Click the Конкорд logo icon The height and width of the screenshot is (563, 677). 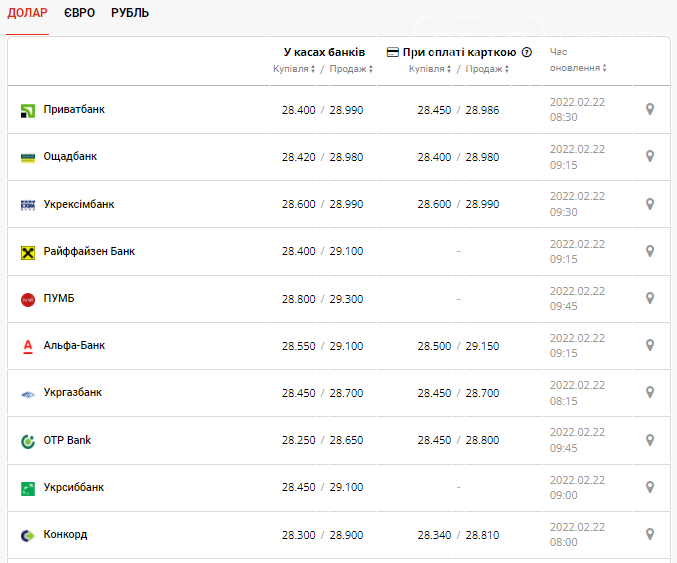pyautogui.click(x=28, y=536)
